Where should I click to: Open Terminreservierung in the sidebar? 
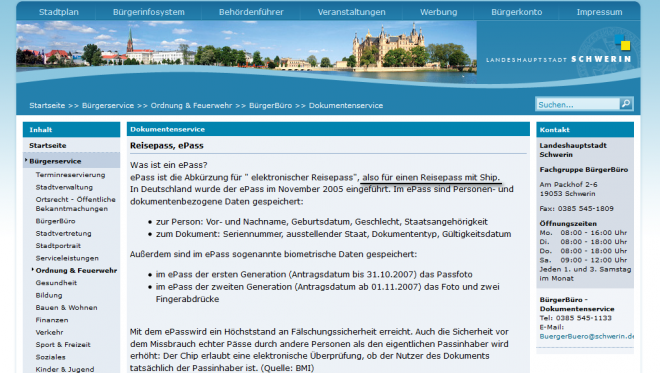(70, 175)
